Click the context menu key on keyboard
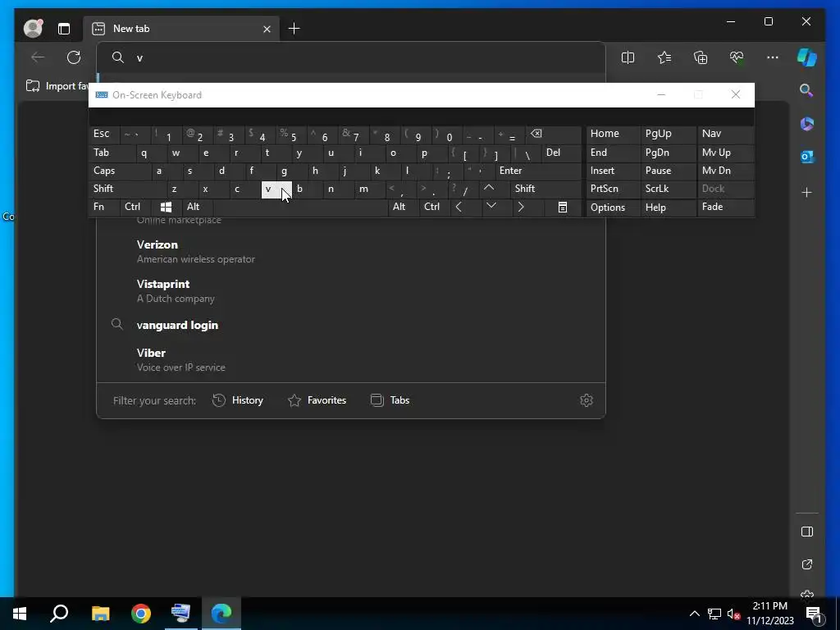Image resolution: width=840 pixels, height=630 pixels. (x=563, y=208)
